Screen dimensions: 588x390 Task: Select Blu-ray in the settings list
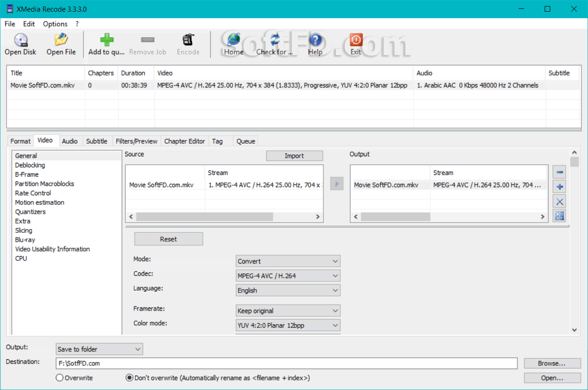(25, 240)
